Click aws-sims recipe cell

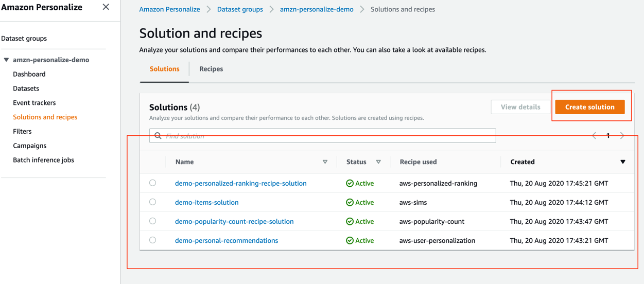[413, 202]
